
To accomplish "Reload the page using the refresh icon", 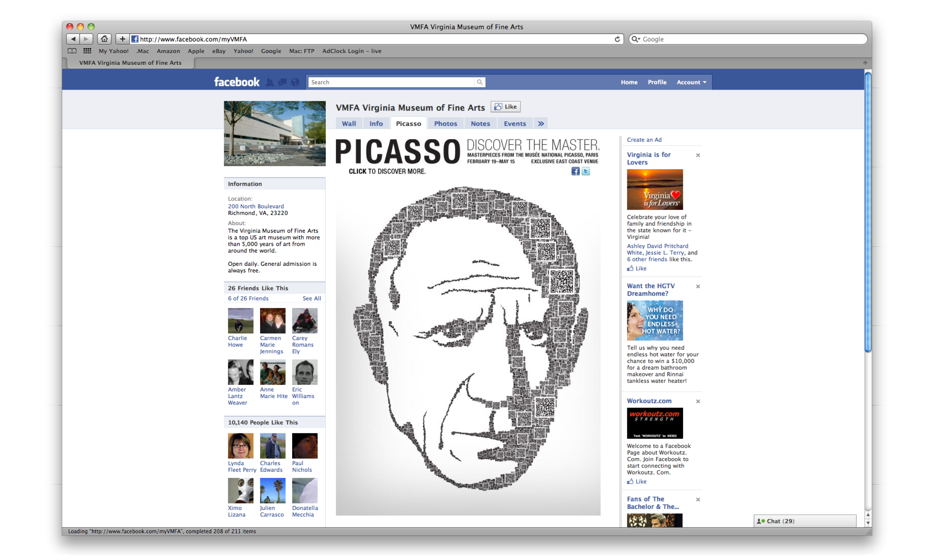I will [x=618, y=39].
